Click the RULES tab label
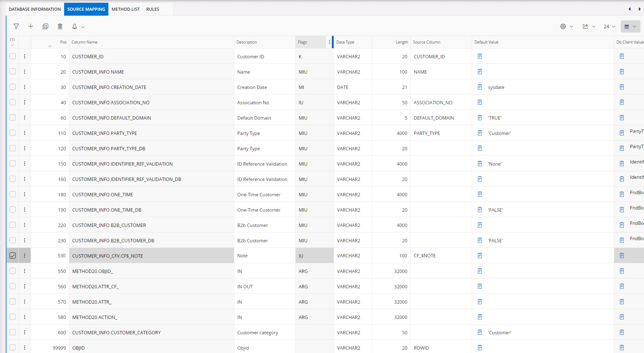 tap(153, 9)
